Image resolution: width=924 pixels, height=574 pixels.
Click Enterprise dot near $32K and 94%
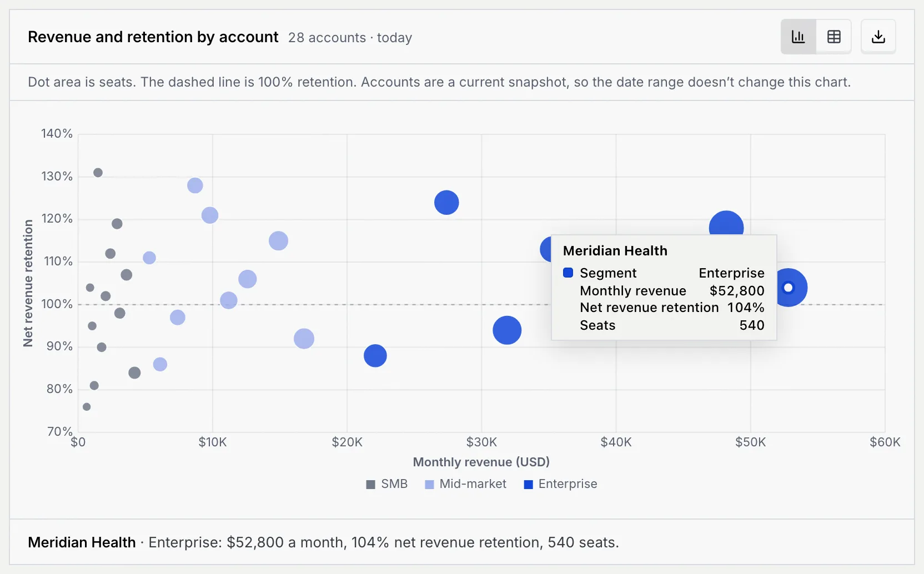click(507, 330)
